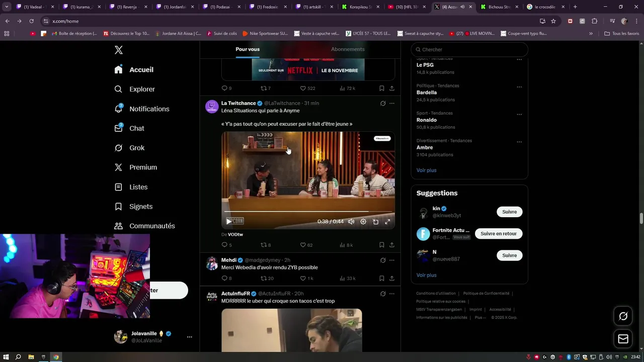The width and height of the screenshot is (644, 362).
Task: Open options for Bardella trend
Action: click(519, 86)
